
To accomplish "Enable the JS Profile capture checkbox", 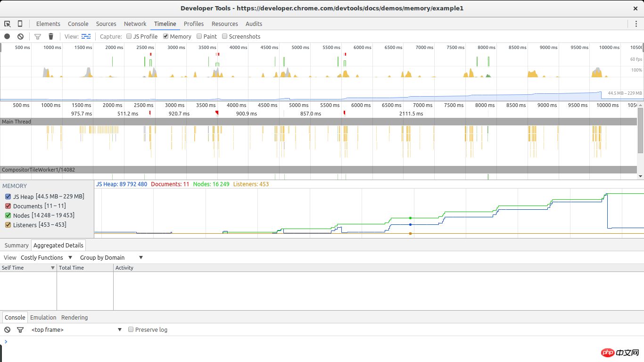I will pos(129,36).
